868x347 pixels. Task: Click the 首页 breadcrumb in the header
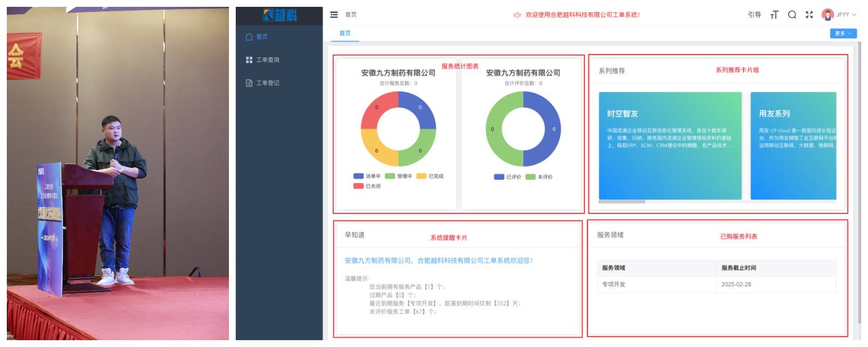pyautogui.click(x=351, y=15)
